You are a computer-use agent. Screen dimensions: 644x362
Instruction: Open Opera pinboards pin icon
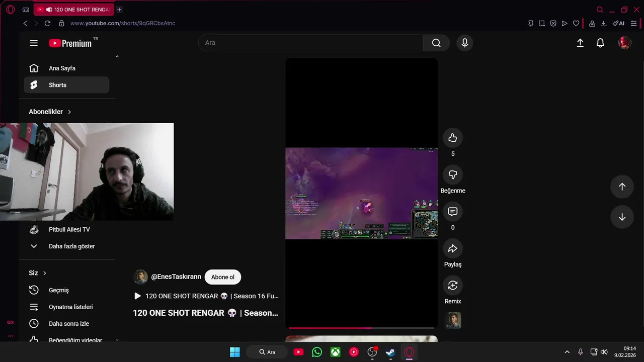click(x=531, y=23)
